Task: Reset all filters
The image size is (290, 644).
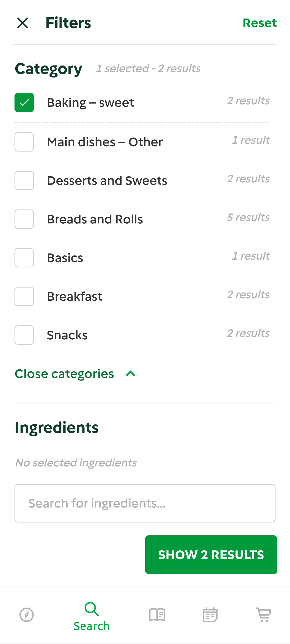Action: click(259, 23)
